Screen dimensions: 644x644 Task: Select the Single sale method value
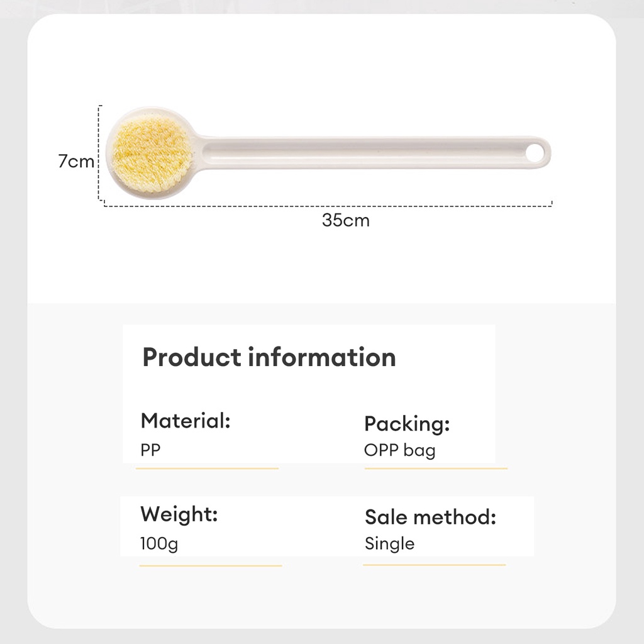tap(389, 544)
